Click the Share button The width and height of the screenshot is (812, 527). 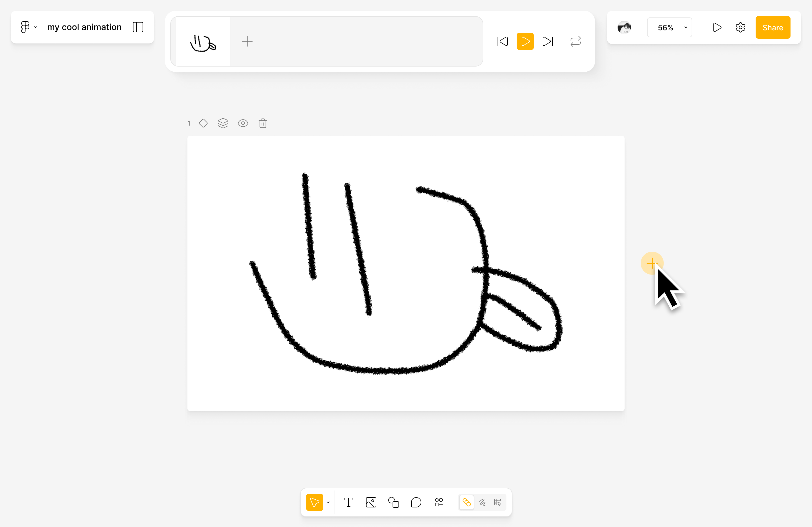773,27
